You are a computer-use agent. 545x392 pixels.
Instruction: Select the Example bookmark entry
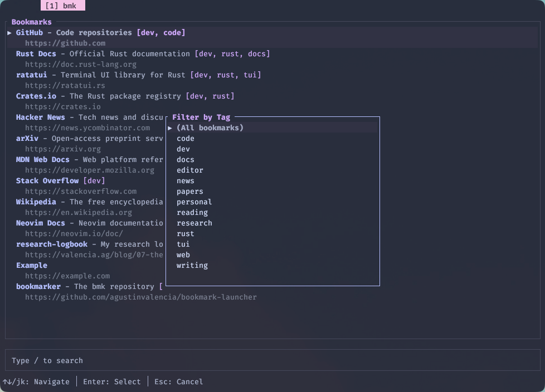(x=32, y=266)
